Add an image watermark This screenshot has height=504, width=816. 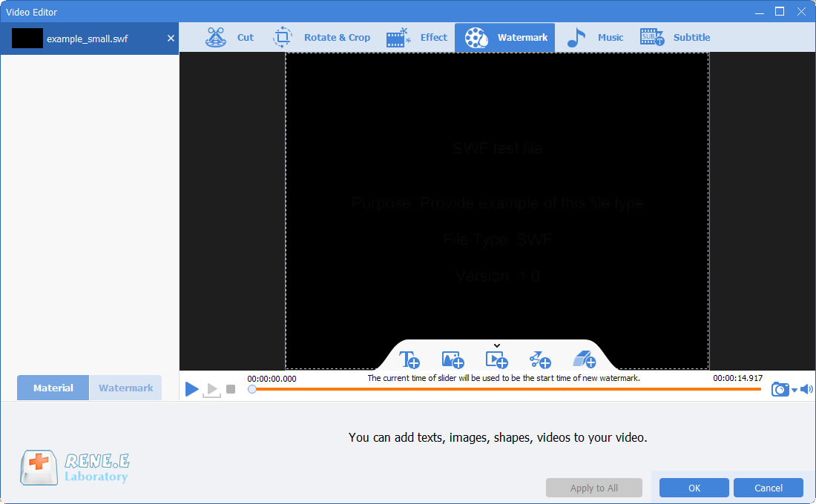coord(453,360)
